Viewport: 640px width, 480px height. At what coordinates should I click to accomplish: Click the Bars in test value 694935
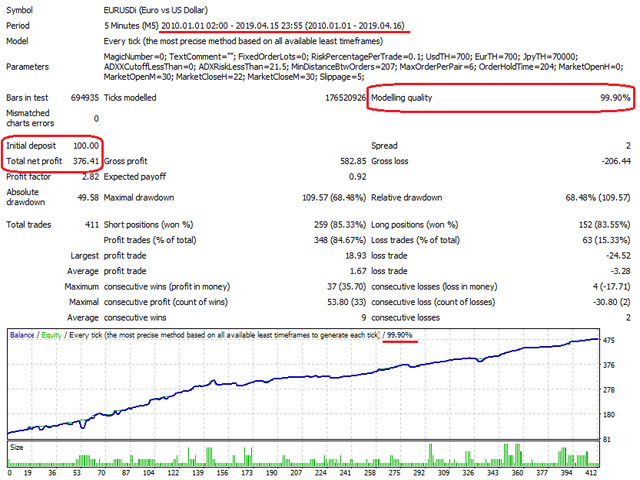[x=85, y=98]
